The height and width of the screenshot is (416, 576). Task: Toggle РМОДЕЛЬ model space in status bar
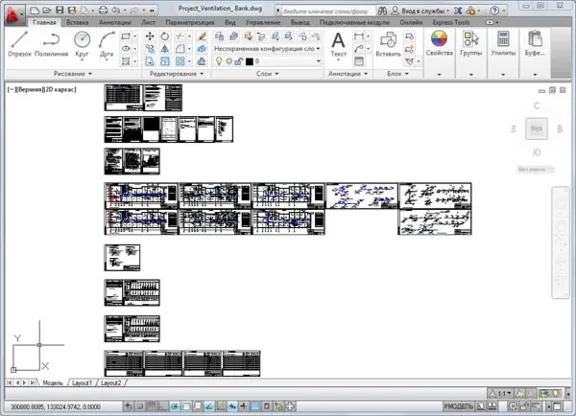click(x=458, y=406)
